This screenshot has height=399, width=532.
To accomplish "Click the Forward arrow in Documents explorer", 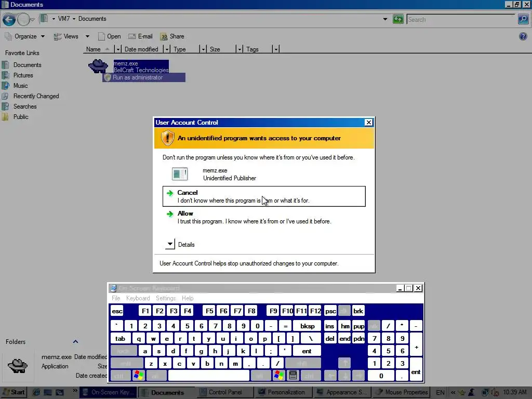I will pos(23,20).
